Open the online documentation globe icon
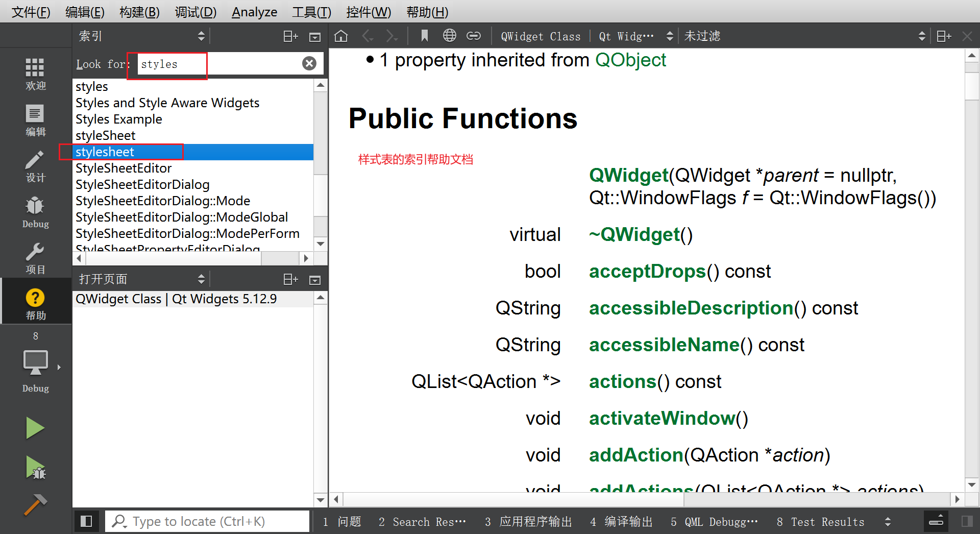Screen dimensions: 980x534 (449, 36)
